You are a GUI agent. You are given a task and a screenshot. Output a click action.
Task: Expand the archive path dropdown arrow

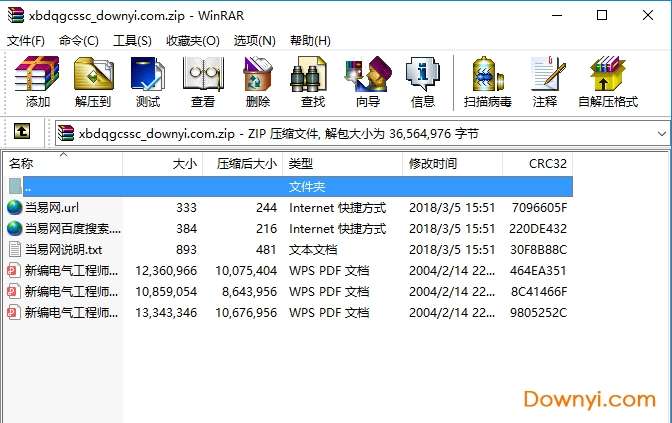click(x=661, y=134)
